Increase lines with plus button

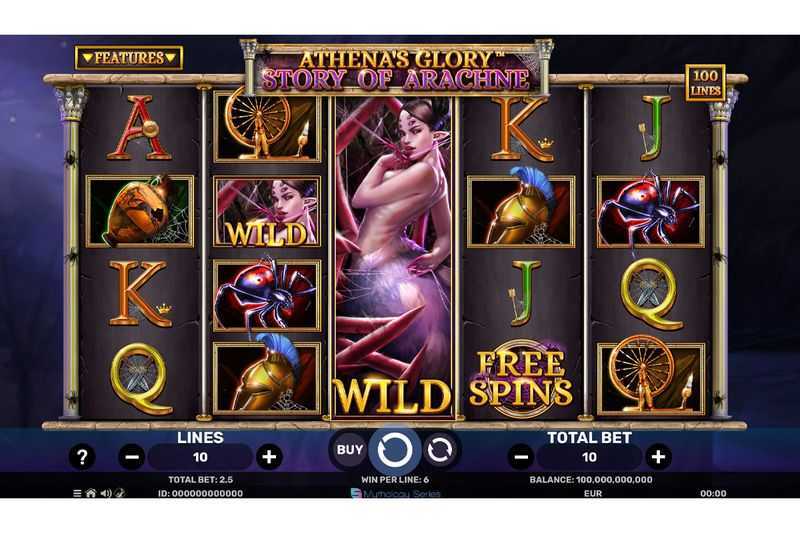tap(269, 456)
